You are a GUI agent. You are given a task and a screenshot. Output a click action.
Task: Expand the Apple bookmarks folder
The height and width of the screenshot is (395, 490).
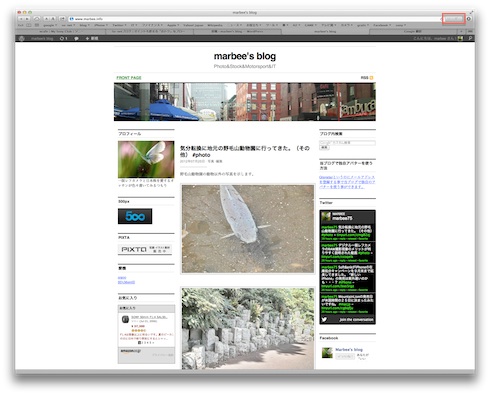click(173, 25)
